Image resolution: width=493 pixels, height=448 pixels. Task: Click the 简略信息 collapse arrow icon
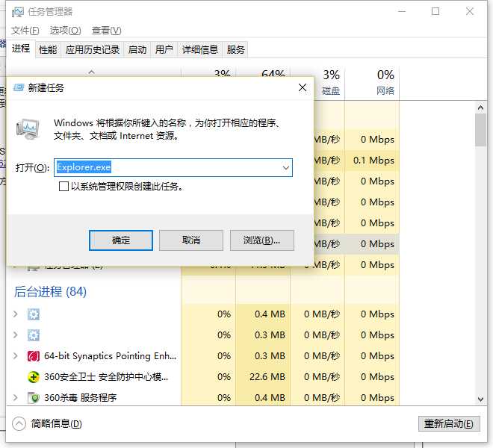[x=19, y=423]
